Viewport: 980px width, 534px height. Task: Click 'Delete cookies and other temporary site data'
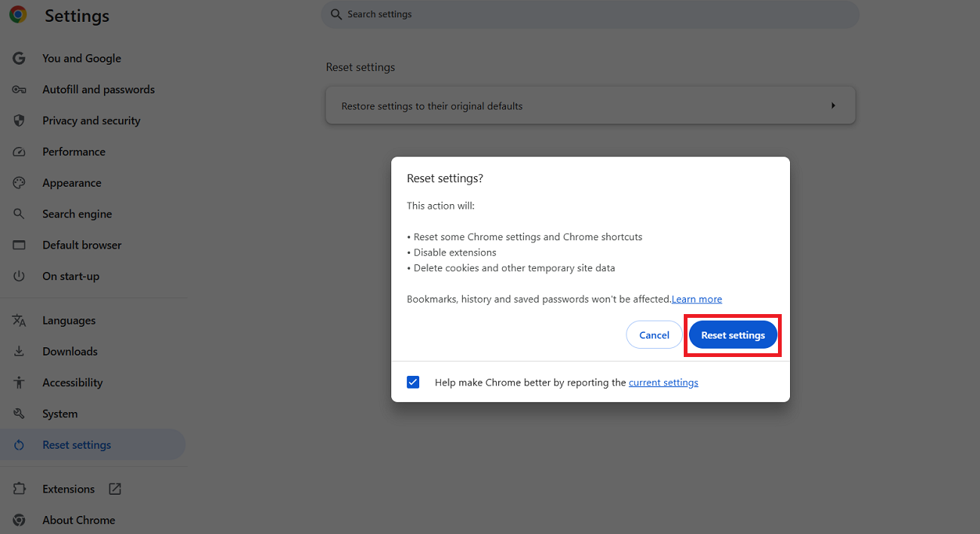tap(514, 268)
